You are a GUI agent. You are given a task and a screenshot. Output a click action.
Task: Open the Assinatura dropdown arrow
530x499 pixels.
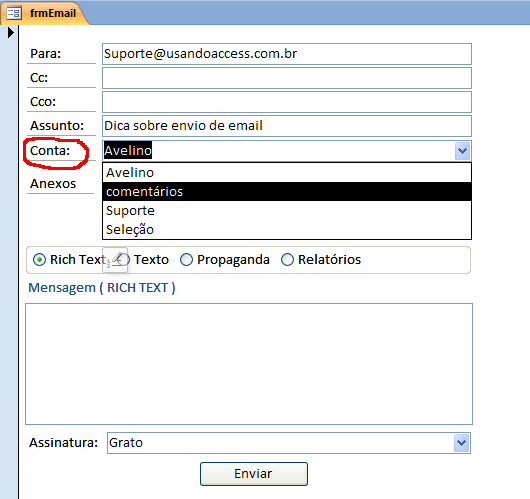[461, 443]
